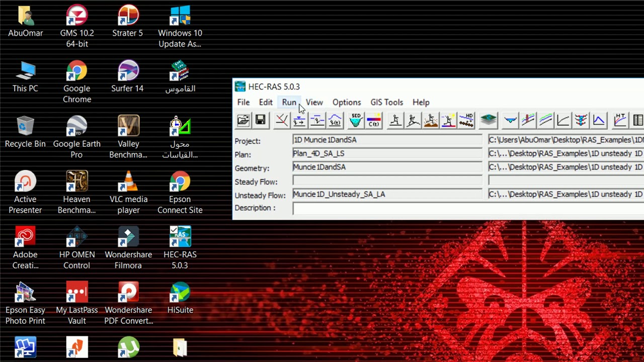Viewport: 644px width, 362px height.
Task: Open the geometric data editor icon
Action: (282, 120)
